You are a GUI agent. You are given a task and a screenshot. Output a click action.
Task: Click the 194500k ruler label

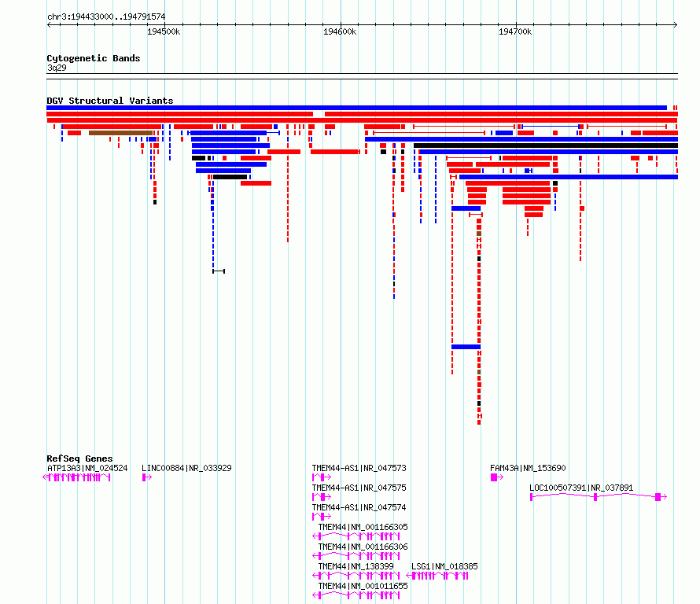pos(164,31)
